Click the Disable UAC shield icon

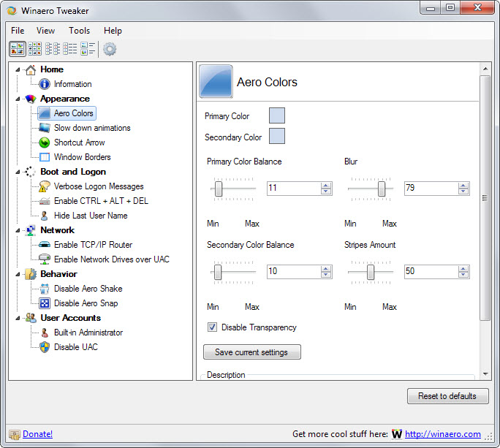pyautogui.click(x=45, y=347)
